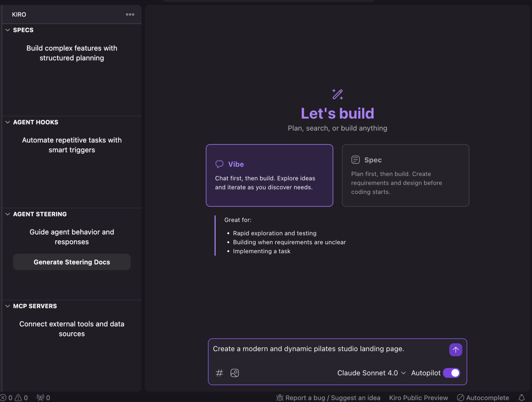The width and height of the screenshot is (532, 402).
Task: Click the Vibe chat bubble icon
Action: [220, 164]
